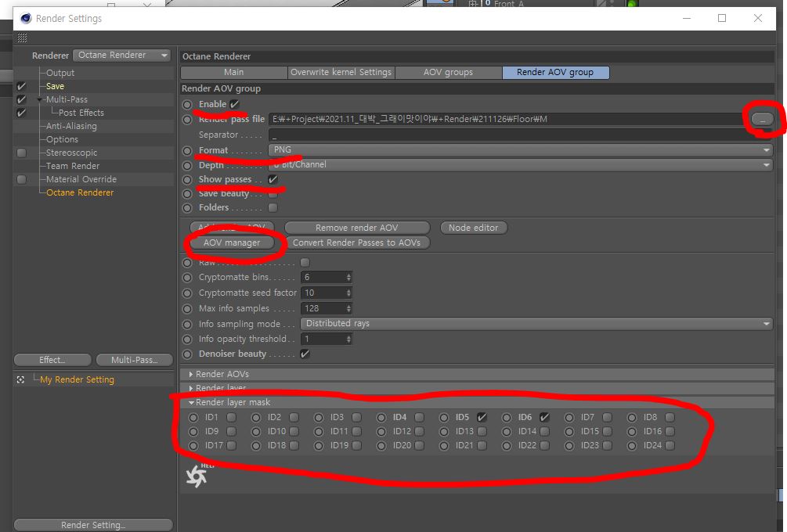Click the Separator input field

[x=521, y=135]
